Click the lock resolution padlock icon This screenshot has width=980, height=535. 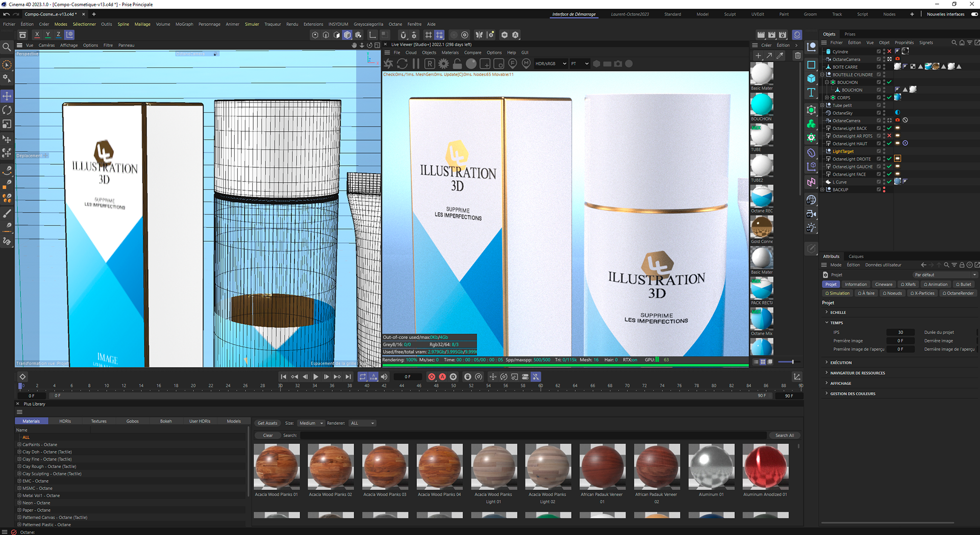(457, 64)
